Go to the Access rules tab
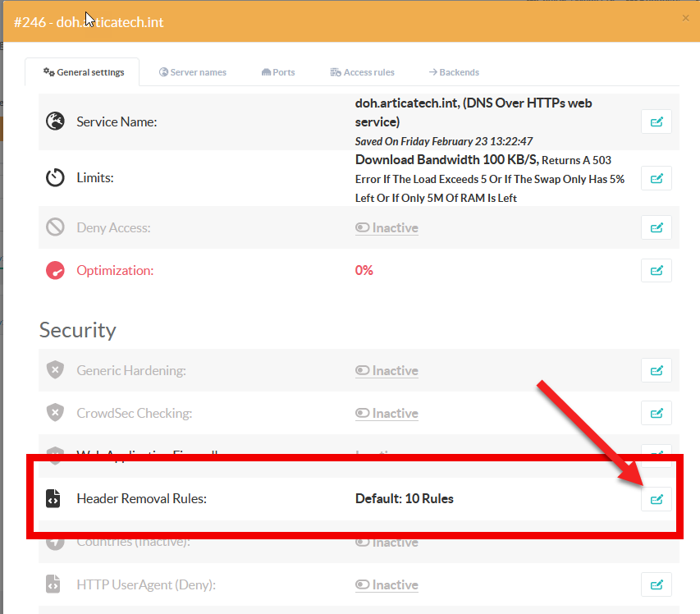The height and width of the screenshot is (614, 700). pos(362,72)
